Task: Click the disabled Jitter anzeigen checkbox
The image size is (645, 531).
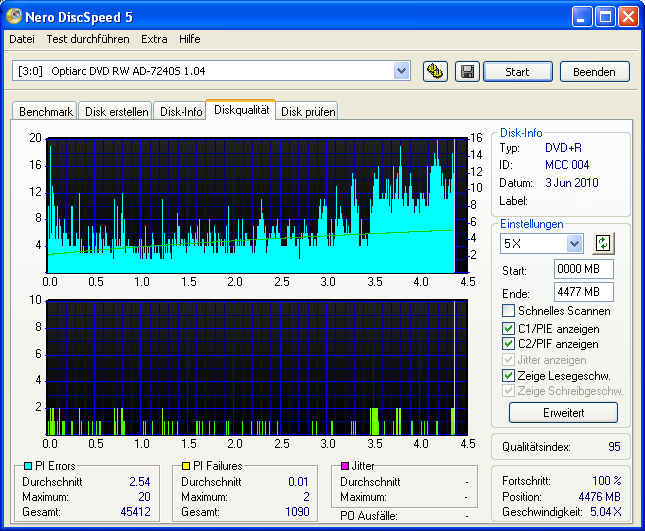Action: point(508,359)
